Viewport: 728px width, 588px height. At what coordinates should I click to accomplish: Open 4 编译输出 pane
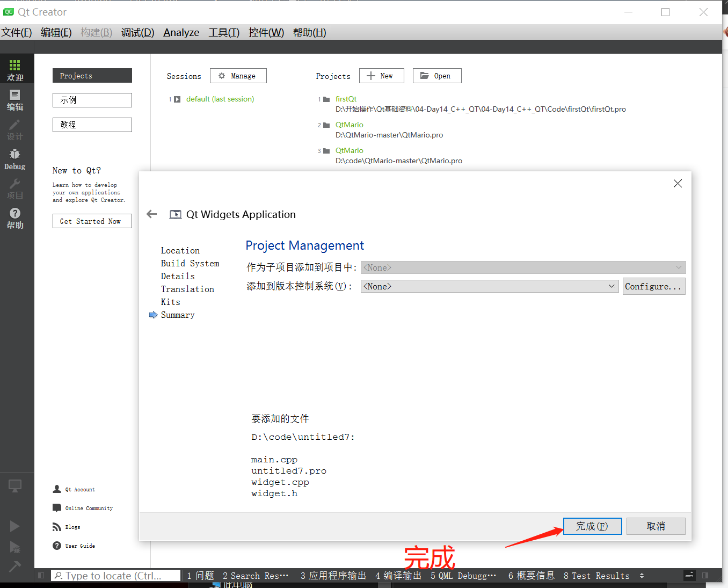pos(398,576)
